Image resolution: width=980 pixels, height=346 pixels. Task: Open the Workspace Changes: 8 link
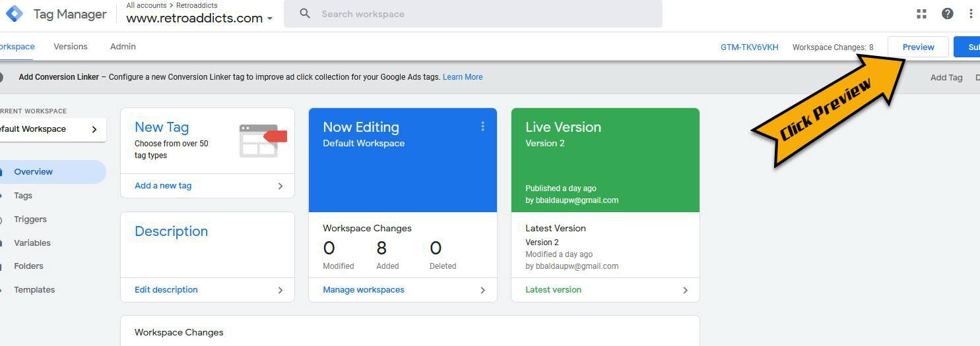pyautogui.click(x=833, y=47)
